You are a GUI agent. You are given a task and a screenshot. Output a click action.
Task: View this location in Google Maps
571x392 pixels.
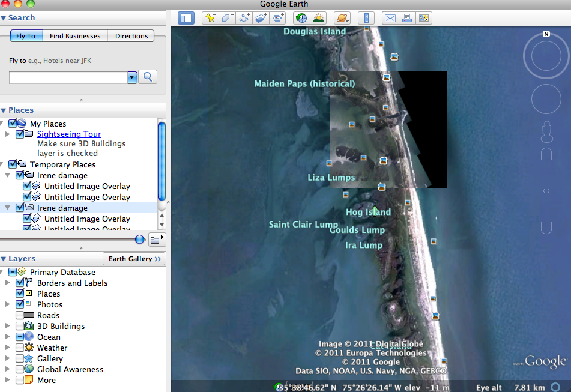(x=423, y=18)
